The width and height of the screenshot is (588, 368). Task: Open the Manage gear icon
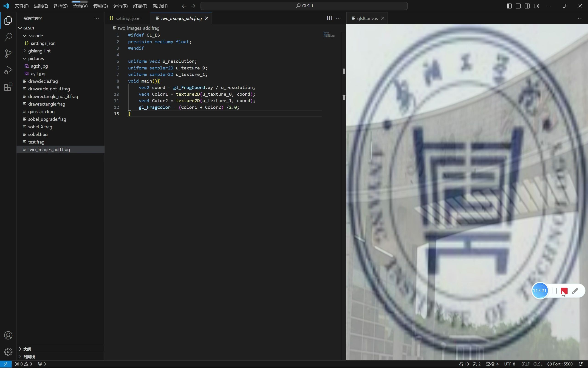[8, 352]
